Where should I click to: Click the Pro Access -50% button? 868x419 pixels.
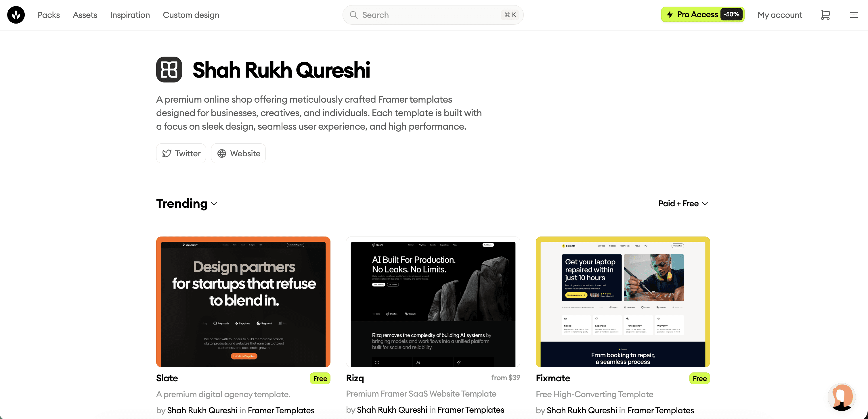point(703,14)
